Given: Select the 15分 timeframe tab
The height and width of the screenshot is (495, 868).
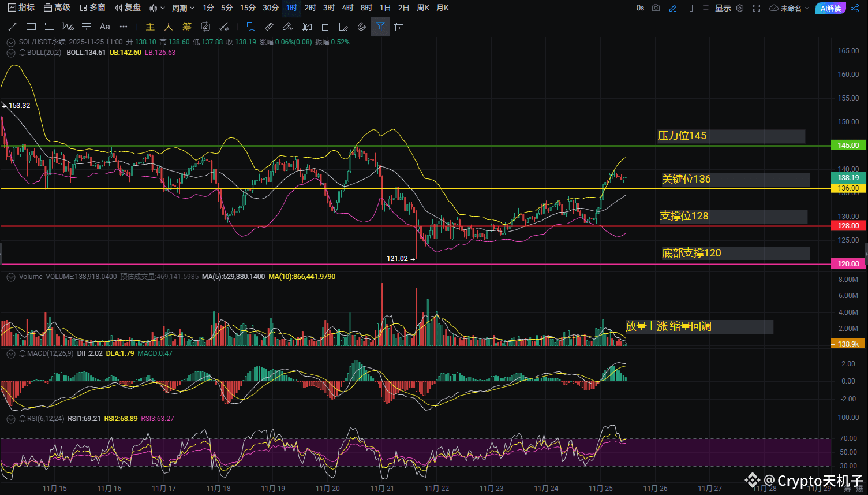Looking at the screenshot, I should click(x=248, y=8).
